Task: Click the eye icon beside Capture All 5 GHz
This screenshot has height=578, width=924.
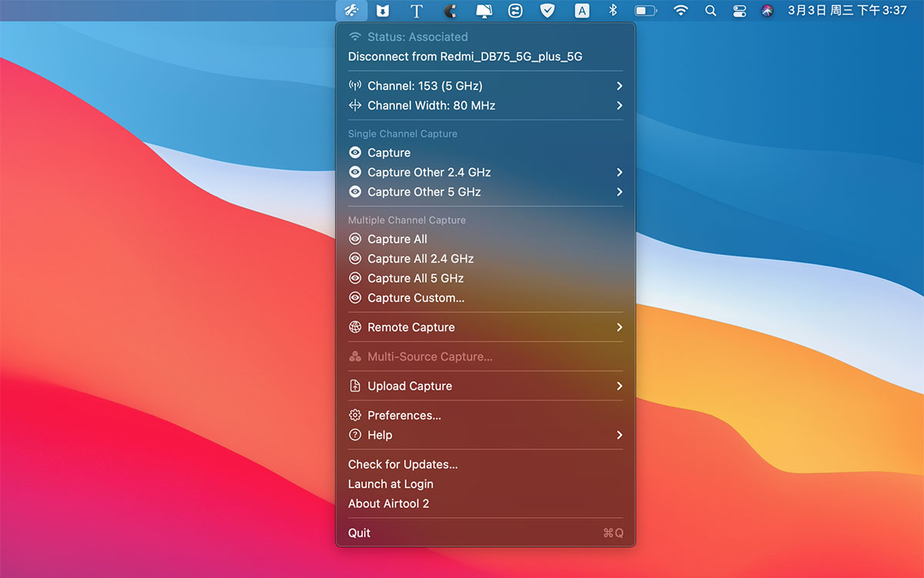Action: click(x=355, y=278)
